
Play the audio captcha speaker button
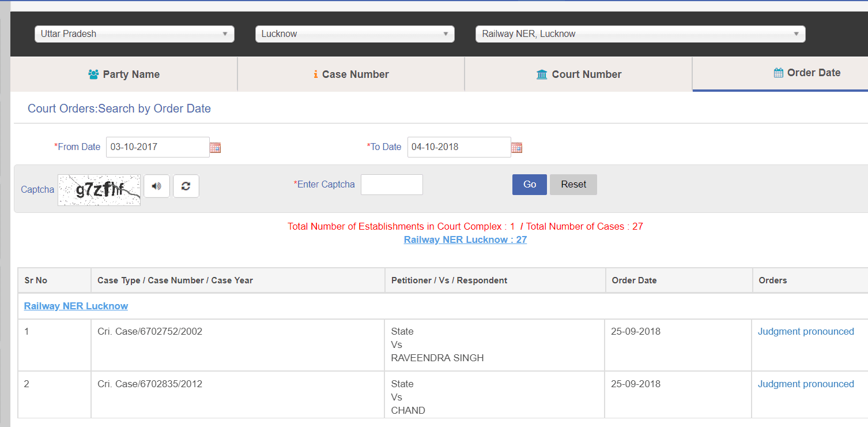coord(157,186)
